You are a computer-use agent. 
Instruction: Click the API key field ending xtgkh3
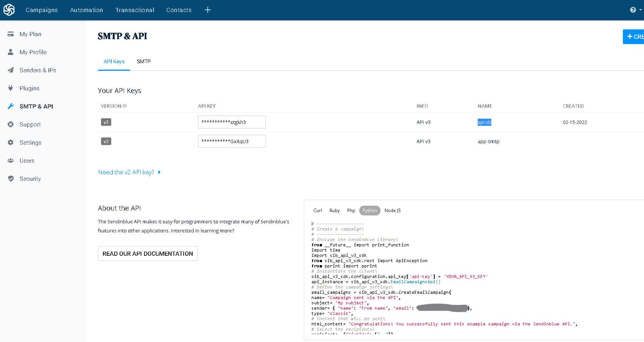click(x=232, y=122)
